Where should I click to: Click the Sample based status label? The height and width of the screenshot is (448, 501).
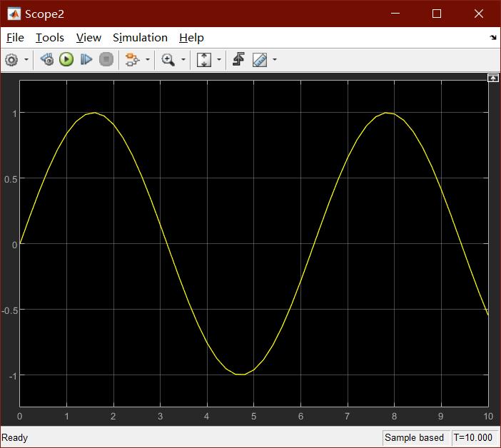pyautogui.click(x=415, y=437)
